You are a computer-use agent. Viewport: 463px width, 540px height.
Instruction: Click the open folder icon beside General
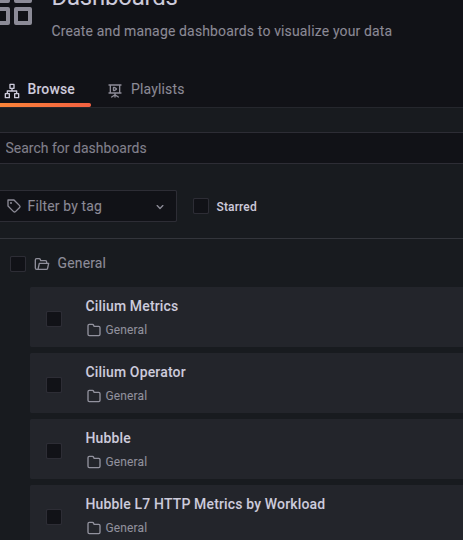[x=42, y=264]
